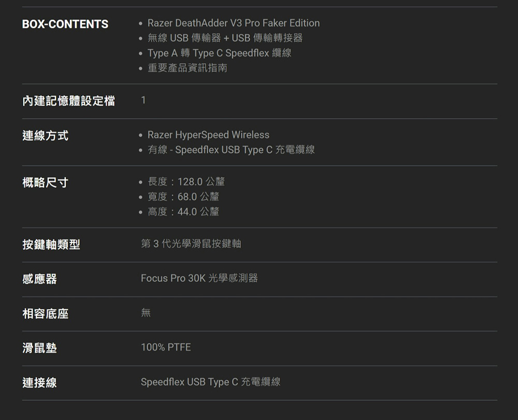The width and height of the screenshot is (518, 420).
Task: Click Speedflex USB Type C 充電纜線 under 連接線
Action: (211, 382)
